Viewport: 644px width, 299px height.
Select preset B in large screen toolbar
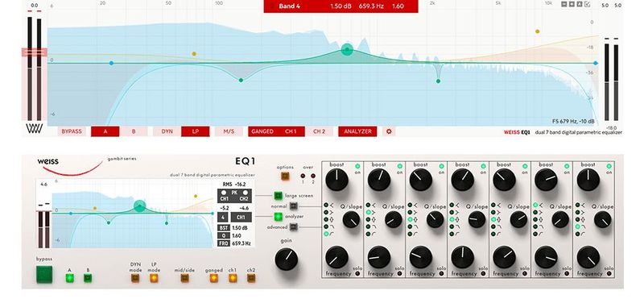point(134,131)
